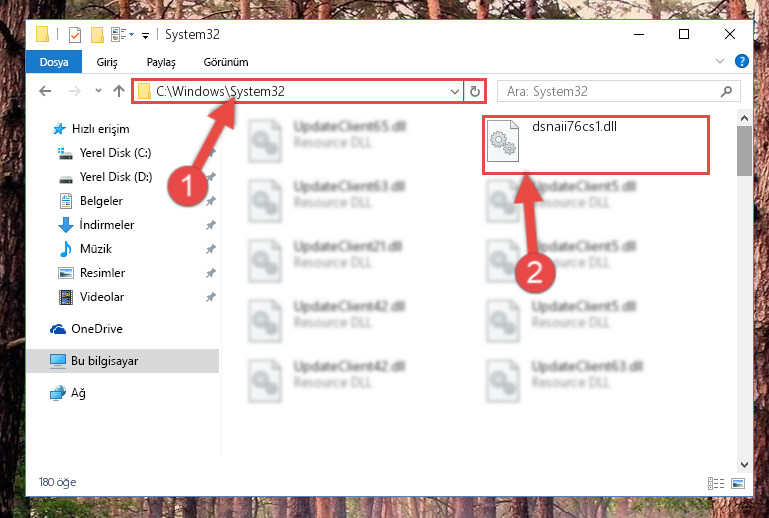Screen dimensions: 769x518
Task: Switch to details list view
Action: coord(716,483)
